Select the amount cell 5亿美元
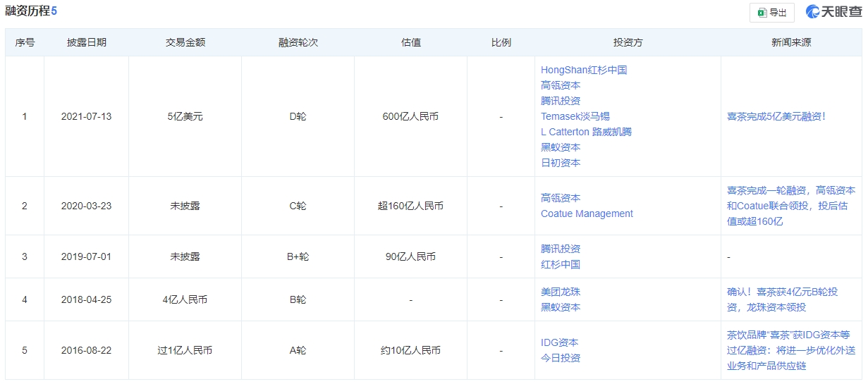The height and width of the screenshot is (384, 868). (185, 116)
